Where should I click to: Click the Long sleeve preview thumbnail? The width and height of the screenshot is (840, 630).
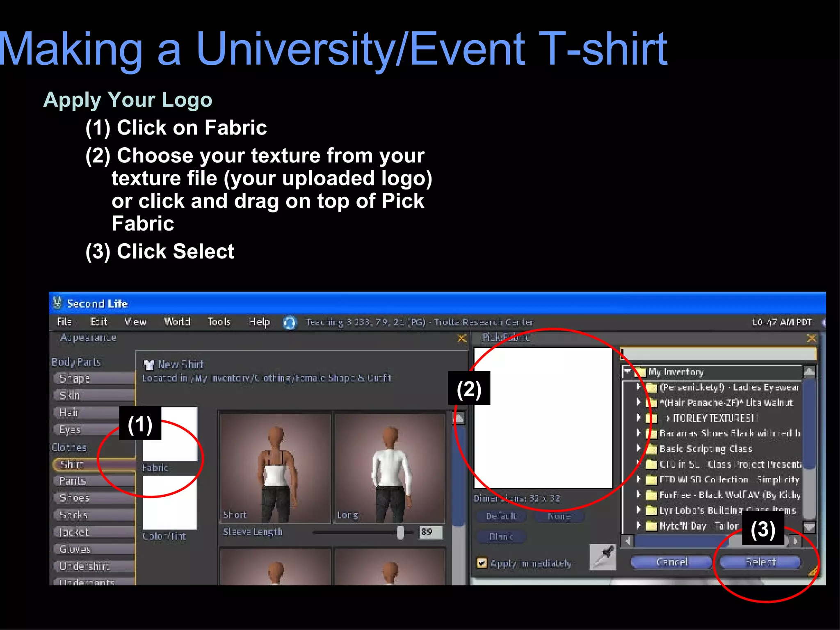pyautogui.click(x=390, y=468)
